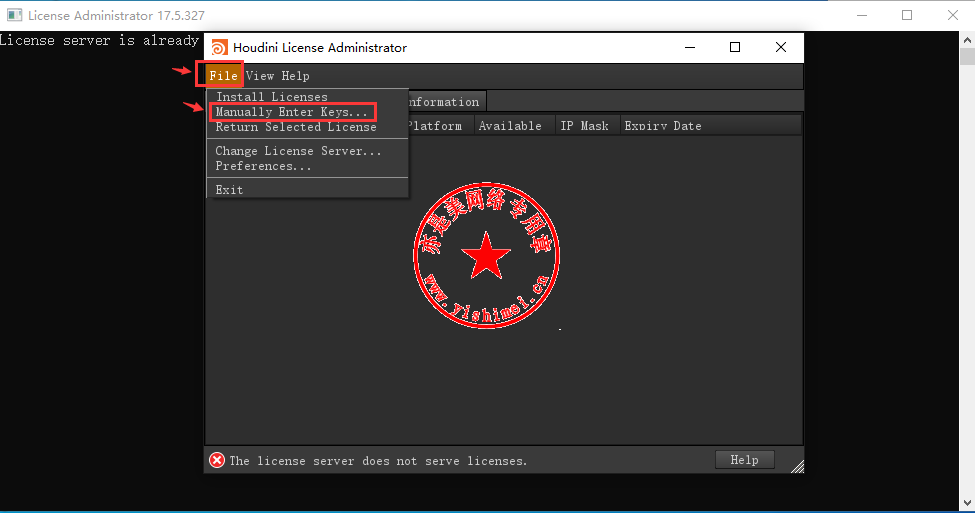
Task: Click the console vertical scrollbar thumb
Action: pos(968,57)
